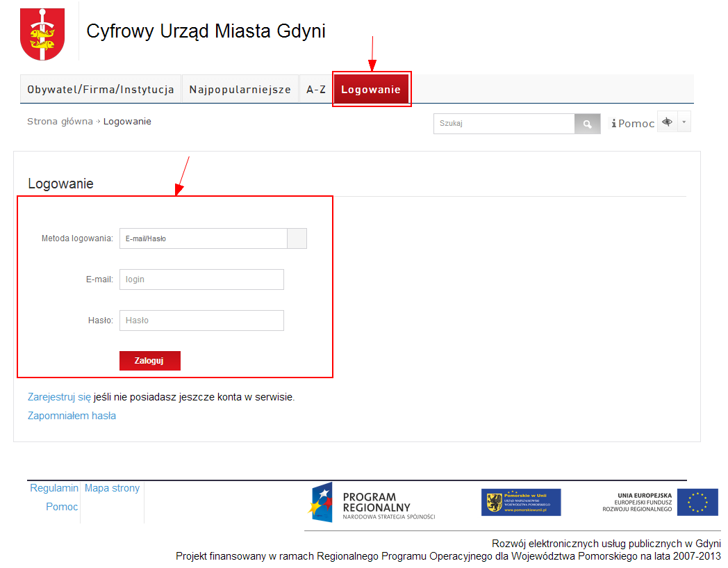Viewport: 728px width, 568px height.
Task: Click the European Union flag logo
Action: 697,502
